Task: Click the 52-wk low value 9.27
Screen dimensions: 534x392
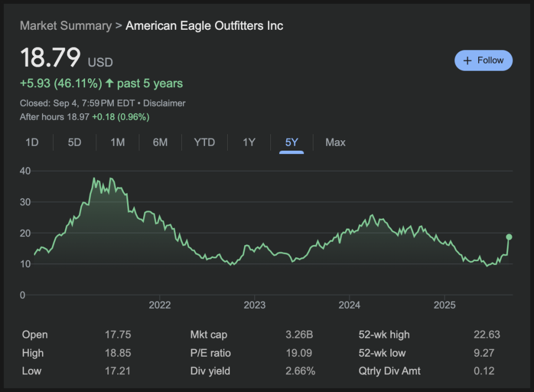Action: [484, 353]
